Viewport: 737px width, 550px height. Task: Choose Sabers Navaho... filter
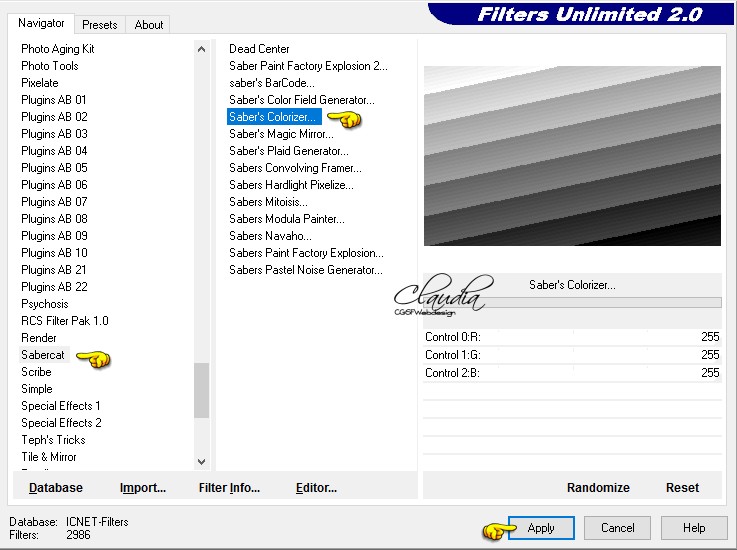point(270,236)
